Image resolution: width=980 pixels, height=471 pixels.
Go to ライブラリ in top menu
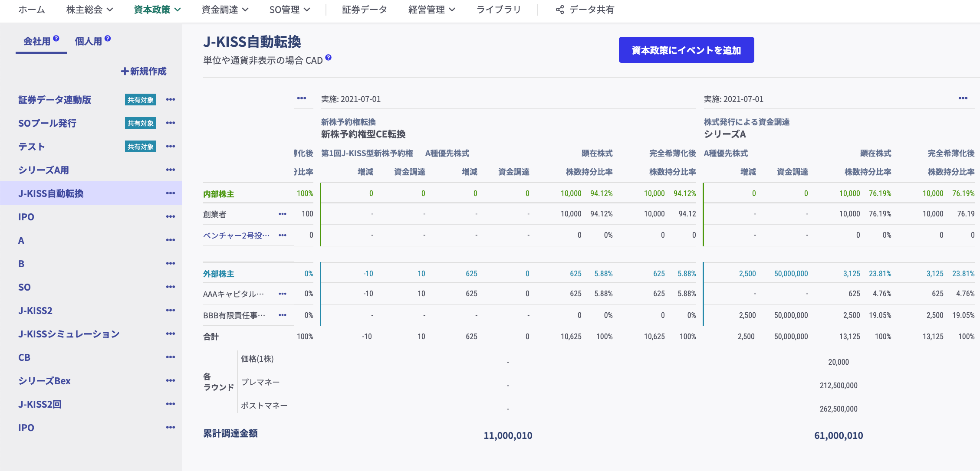point(498,10)
